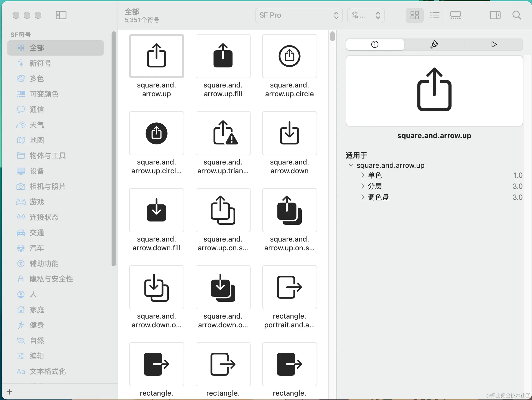Select the 隐私与安全性 category
Image resolution: width=532 pixels, height=400 pixels.
pyautogui.click(x=51, y=279)
